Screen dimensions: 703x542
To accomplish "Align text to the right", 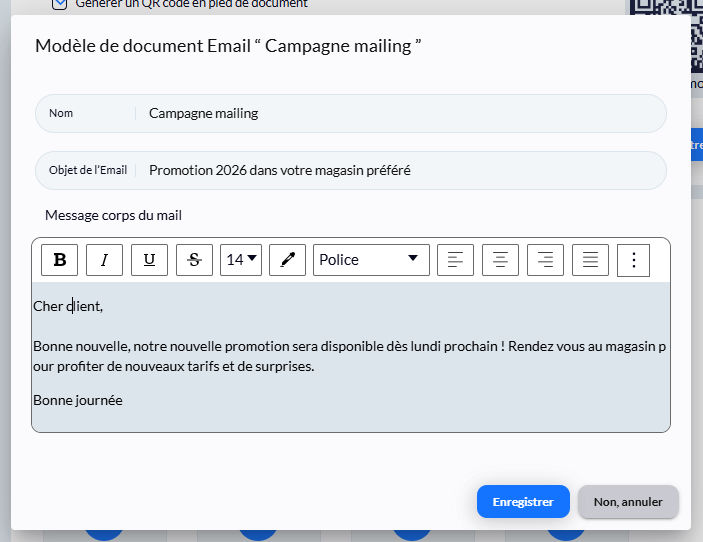I will pos(545,260).
